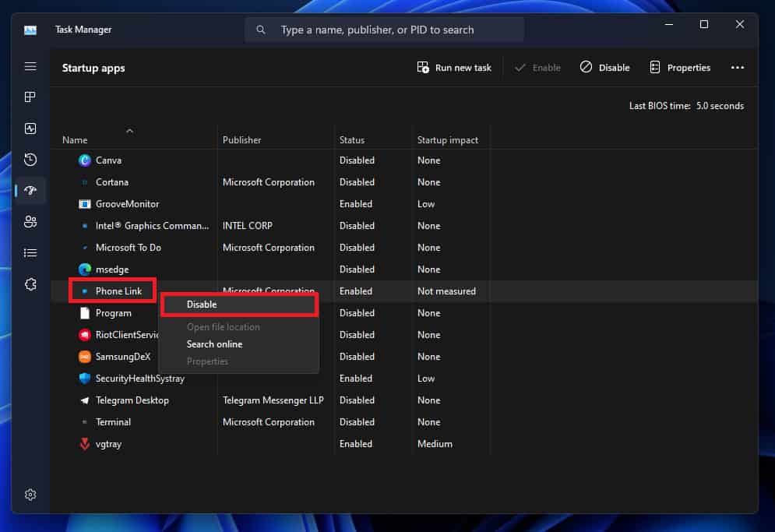Click INTEL CORP publisher cell
Viewport: 775px width, 532px height.
coord(247,225)
